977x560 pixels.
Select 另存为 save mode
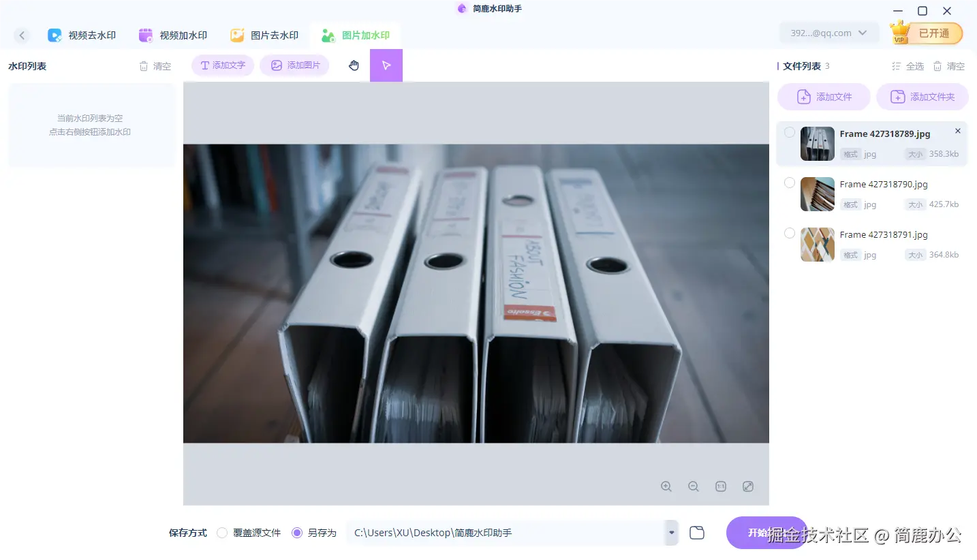tap(296, 533)
